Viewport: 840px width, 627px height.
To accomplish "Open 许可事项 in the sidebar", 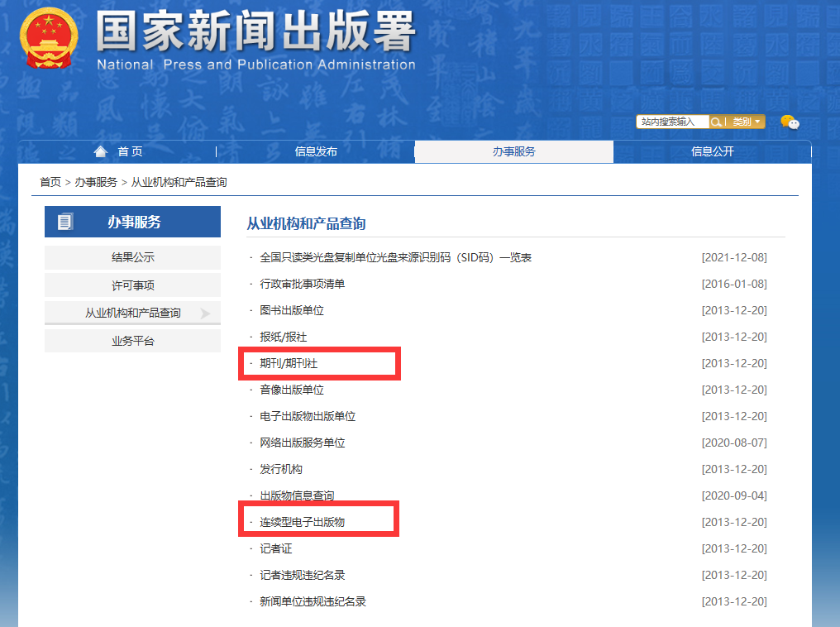I will click(x=133, y=285).
